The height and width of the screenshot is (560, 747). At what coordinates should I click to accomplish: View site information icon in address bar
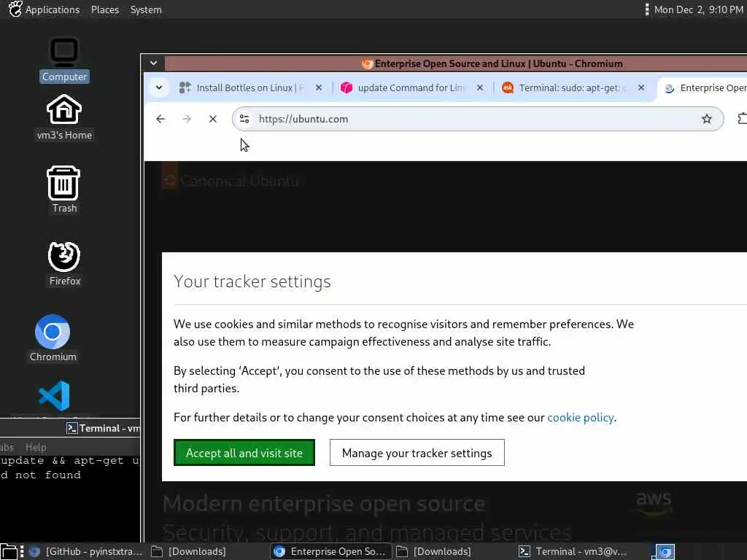pyautogui.click(x=244, y=119)
